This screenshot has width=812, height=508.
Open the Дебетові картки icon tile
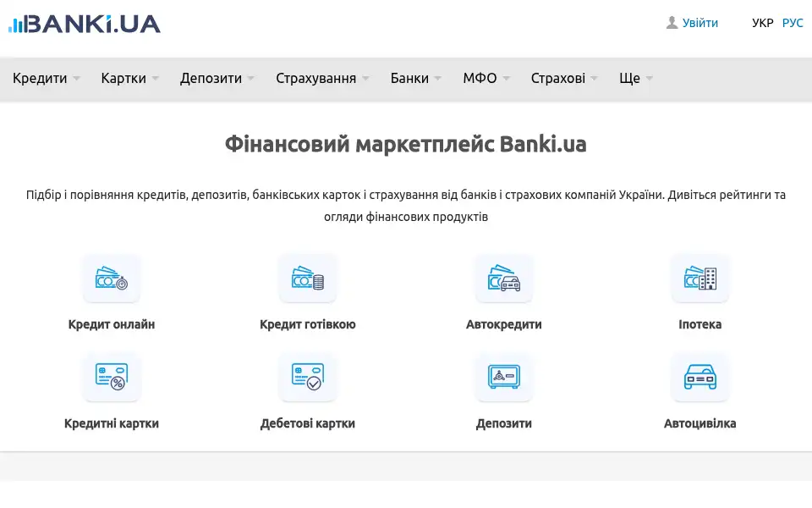[308, 377]
